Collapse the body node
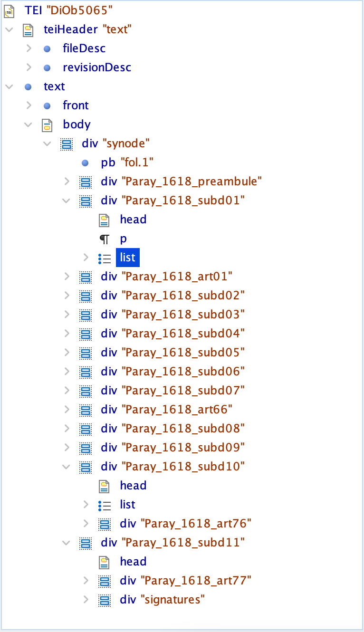Image resolution: width=364 pixels, height=632 pixels. pos(28,124)
